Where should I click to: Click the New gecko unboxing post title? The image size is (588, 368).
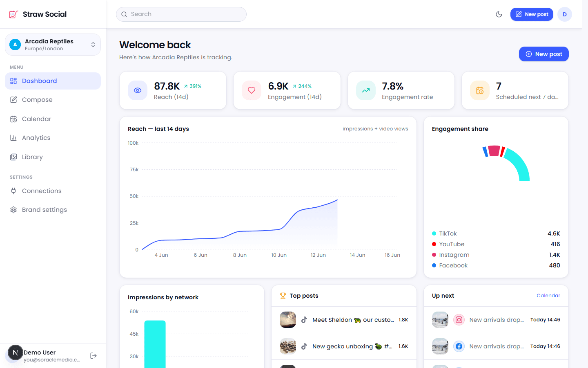(352, 346)
